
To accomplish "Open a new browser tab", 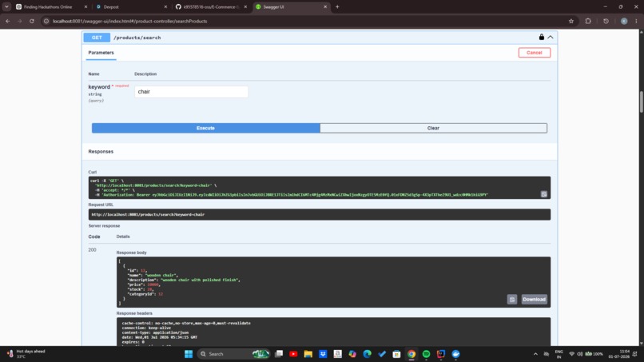I will point(337,6).
